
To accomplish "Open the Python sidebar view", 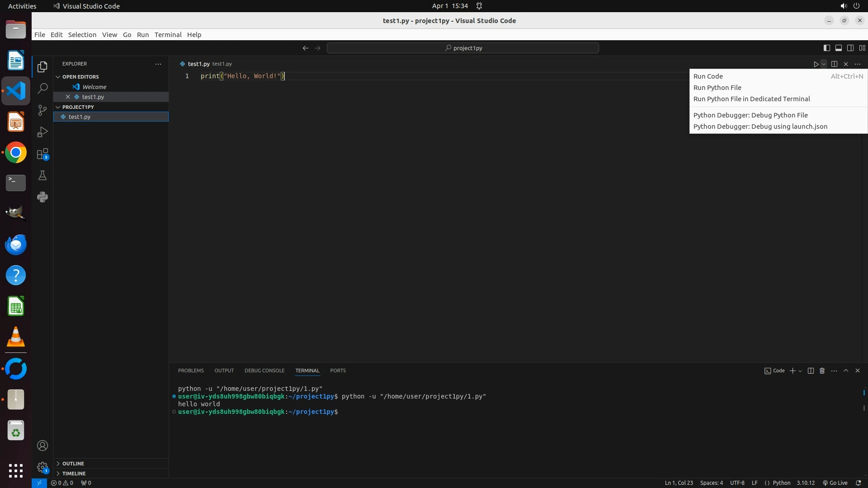I will tap(42, 197).
